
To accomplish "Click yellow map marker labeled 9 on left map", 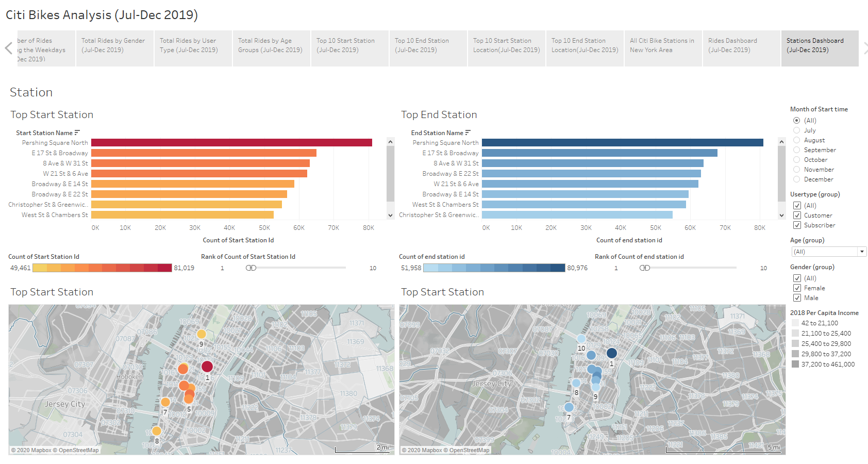I will 202,334.
